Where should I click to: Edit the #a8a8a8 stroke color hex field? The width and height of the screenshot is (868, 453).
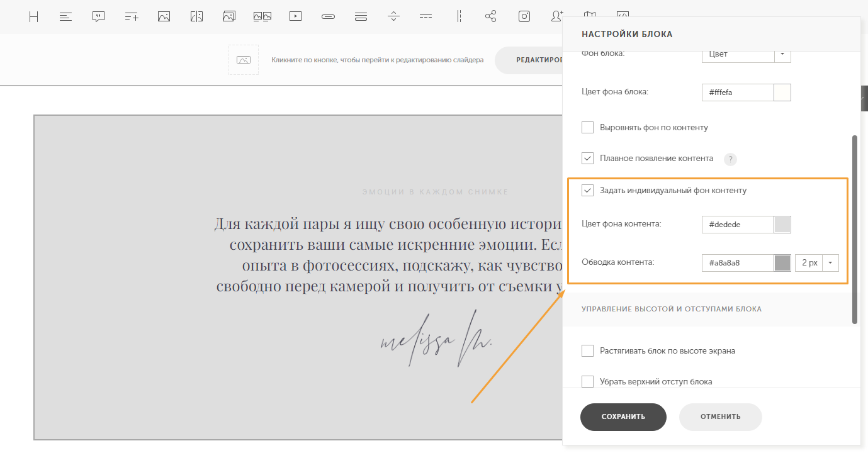(x=738, y=262)
